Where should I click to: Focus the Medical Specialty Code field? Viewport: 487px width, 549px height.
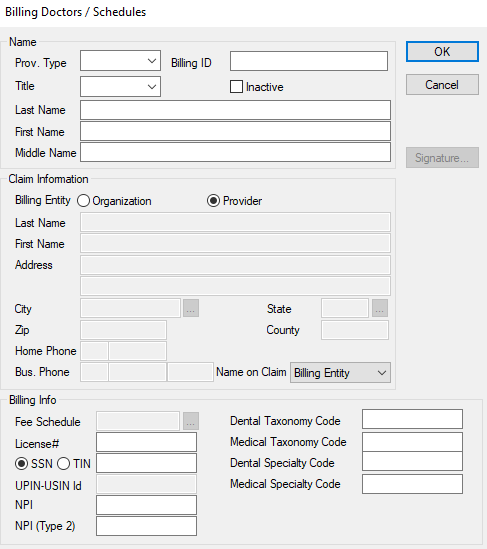click(x=412, y=484)
